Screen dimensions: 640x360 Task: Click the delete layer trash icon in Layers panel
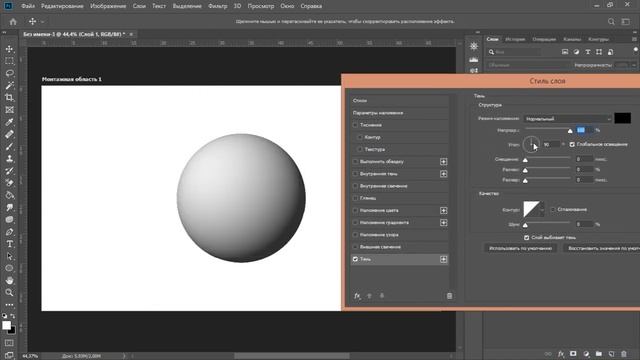click(624, 354)
